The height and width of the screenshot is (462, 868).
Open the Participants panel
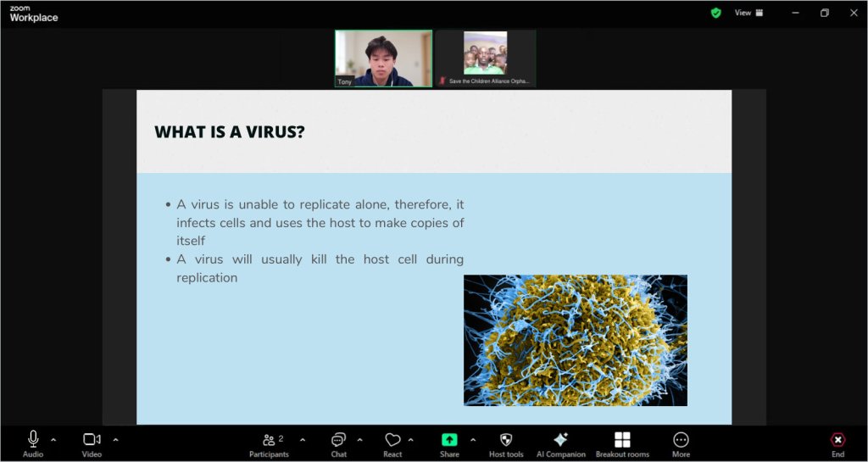tap(269, 444)
